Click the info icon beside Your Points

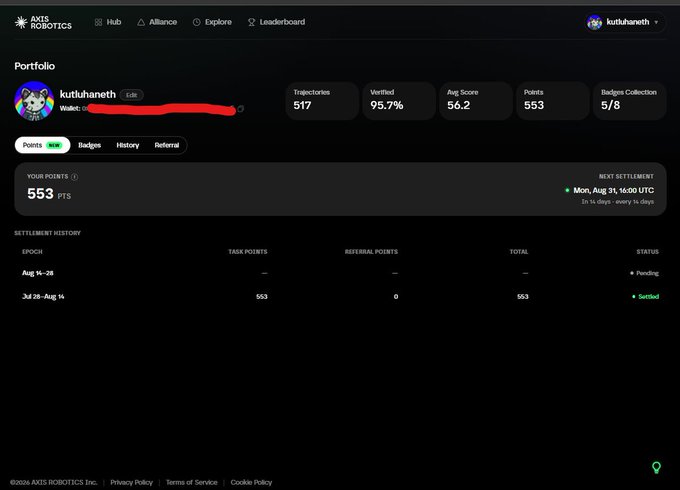(75, 177)
